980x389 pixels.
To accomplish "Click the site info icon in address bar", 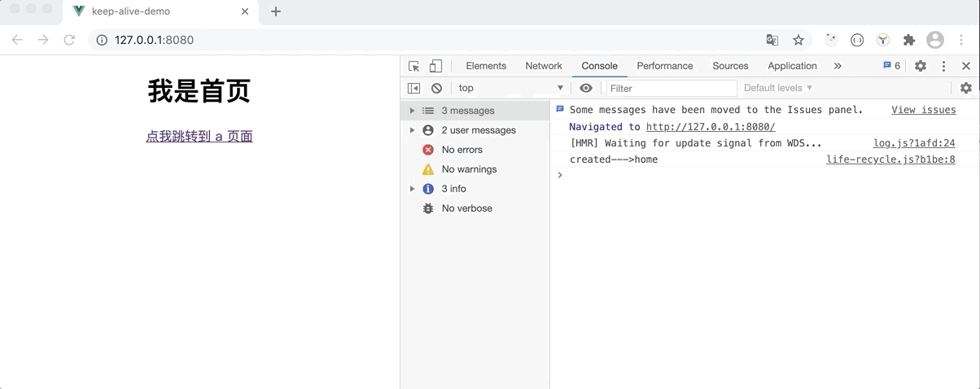I will (x=103, y=40).
